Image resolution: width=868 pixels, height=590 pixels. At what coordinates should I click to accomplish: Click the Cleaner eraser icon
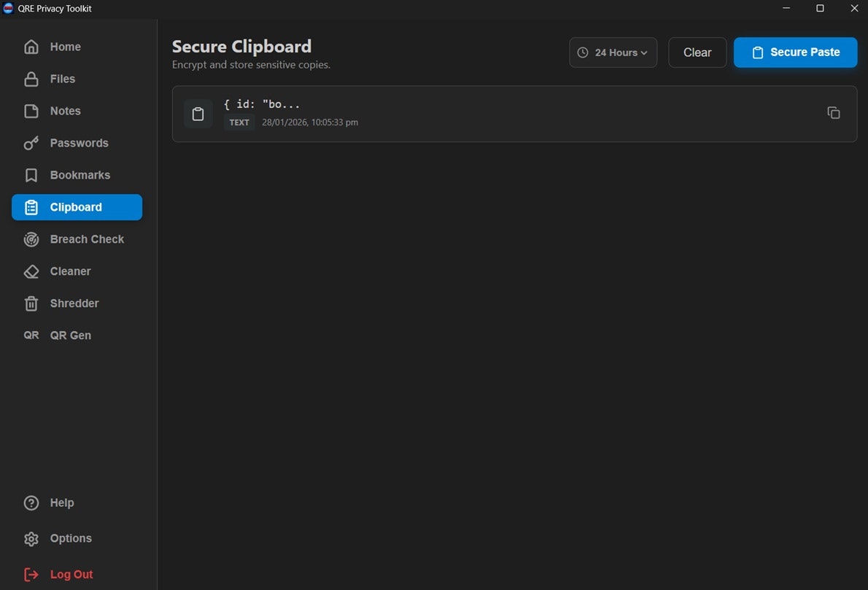(x=31, y=272)
